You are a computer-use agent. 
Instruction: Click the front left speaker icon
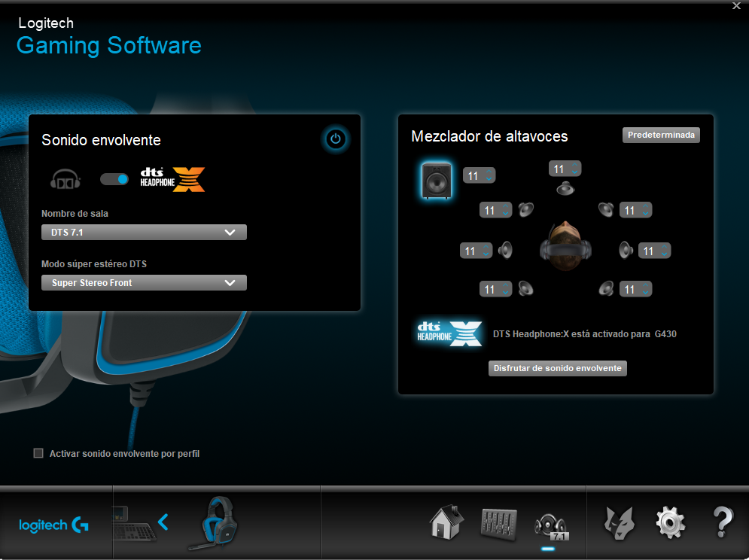coord(526,209)
